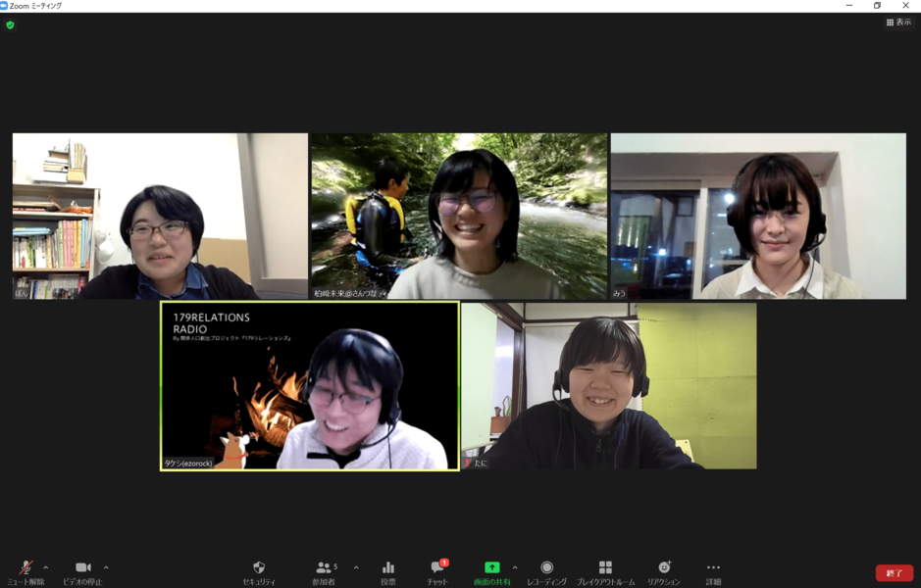This screenshot has height=588, width=921.
Task: Select the タケシ(ezorock) video tile
Action: click(309, 386)
